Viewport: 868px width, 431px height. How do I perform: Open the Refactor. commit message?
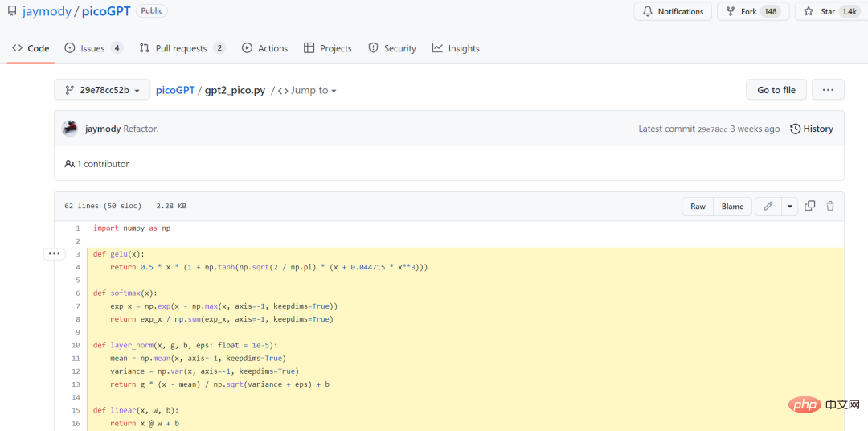141,129
